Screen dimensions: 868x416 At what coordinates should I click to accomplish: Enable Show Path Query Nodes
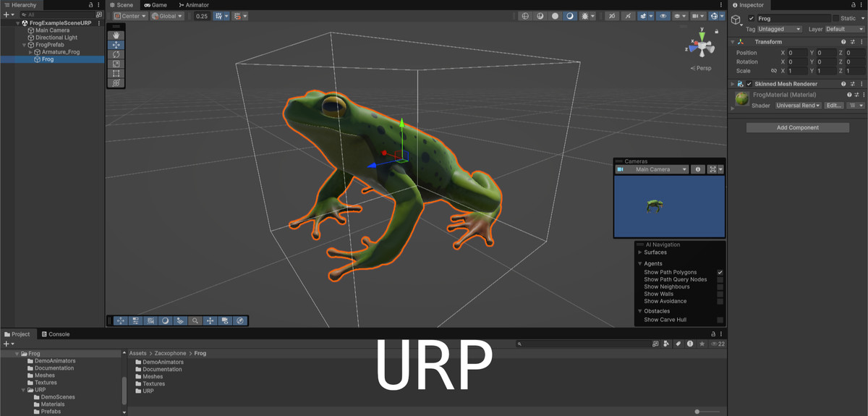[x=720, y=279]
